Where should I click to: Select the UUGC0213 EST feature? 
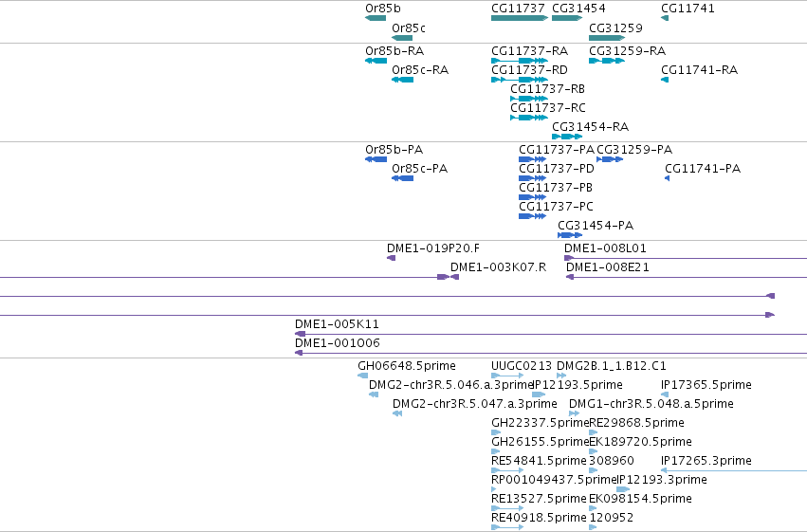pos(507,376)
